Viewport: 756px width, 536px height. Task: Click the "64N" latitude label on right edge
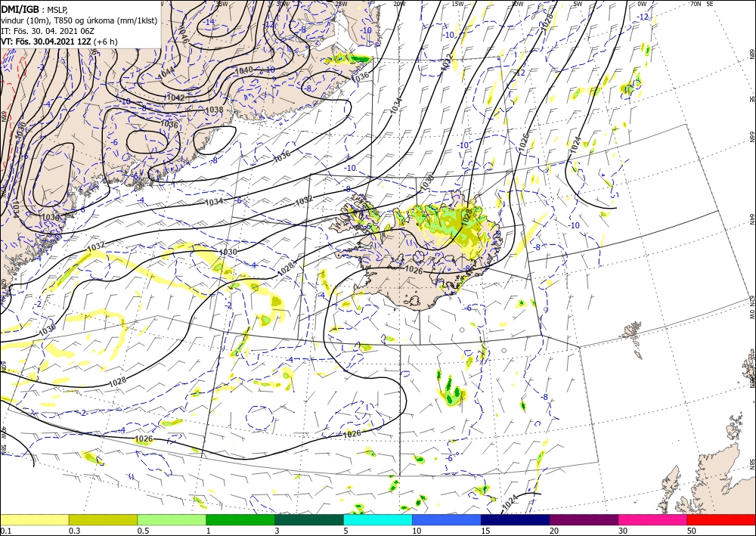[x=751, y=219]
